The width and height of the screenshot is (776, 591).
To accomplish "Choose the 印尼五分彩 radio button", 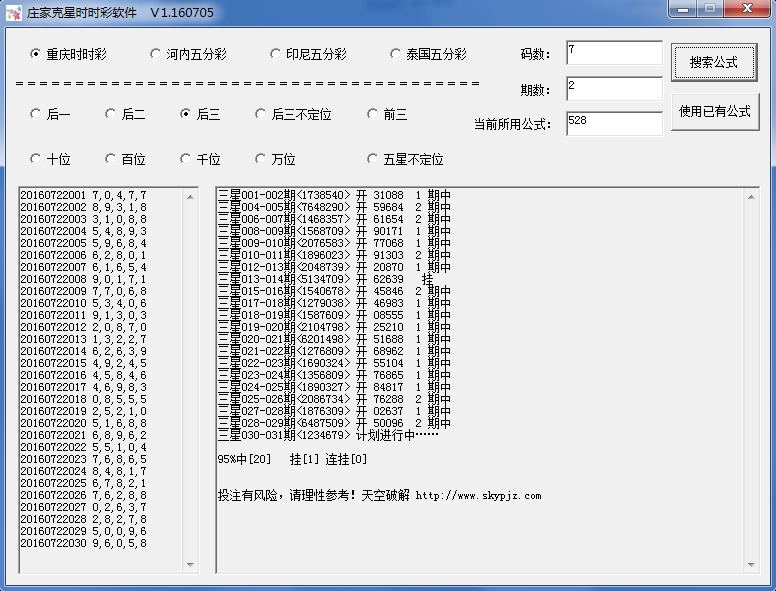I will [276, 54].
